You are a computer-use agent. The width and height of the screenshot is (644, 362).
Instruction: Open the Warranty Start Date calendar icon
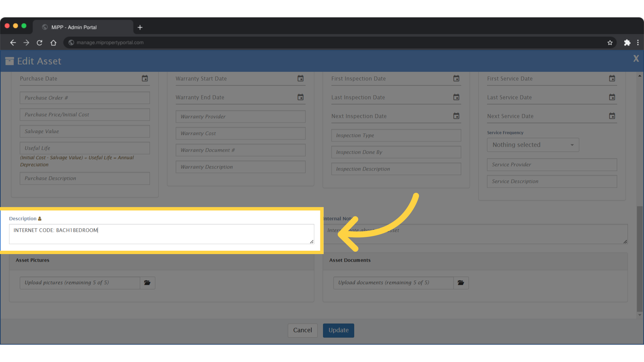click(300, 78)
